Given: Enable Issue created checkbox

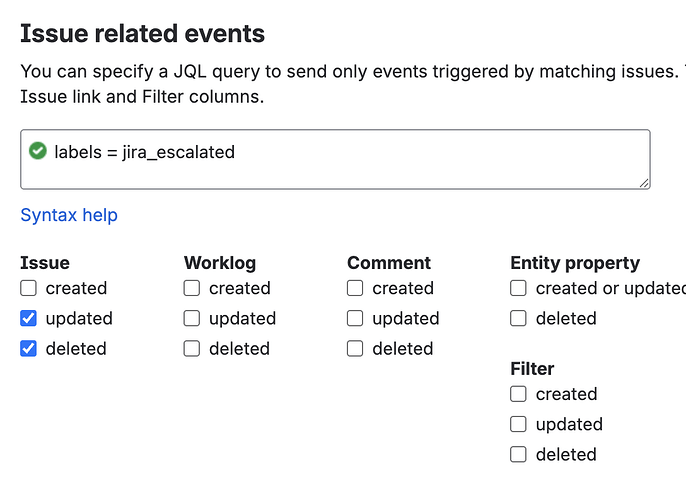Looking at the screenshot, I should coord(28,288).
